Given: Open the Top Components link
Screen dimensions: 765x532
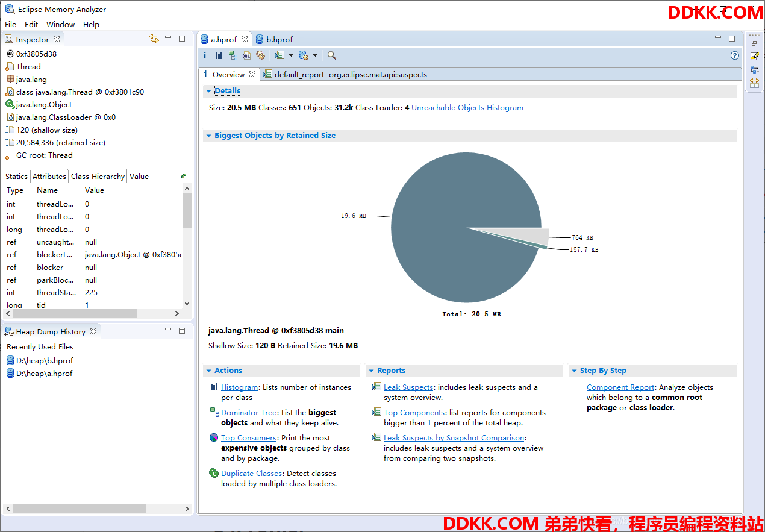Looking at the screenshot, I should (414, 413).
